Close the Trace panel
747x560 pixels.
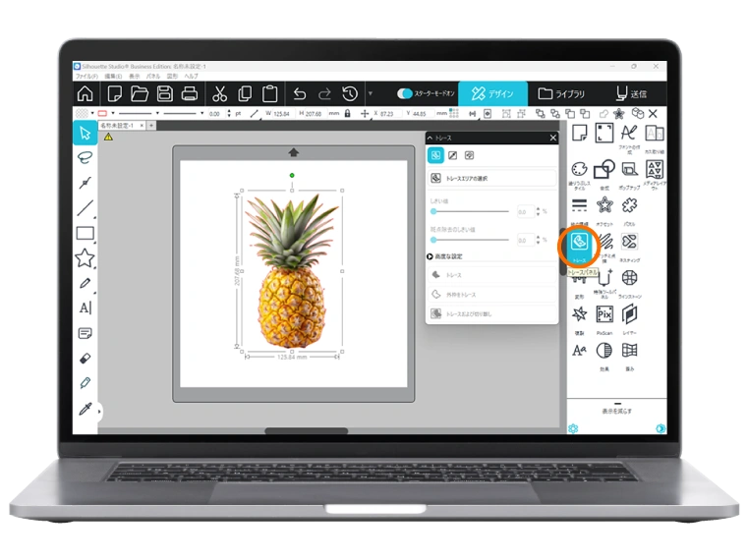pyautogui.click(x=552, y=139)
